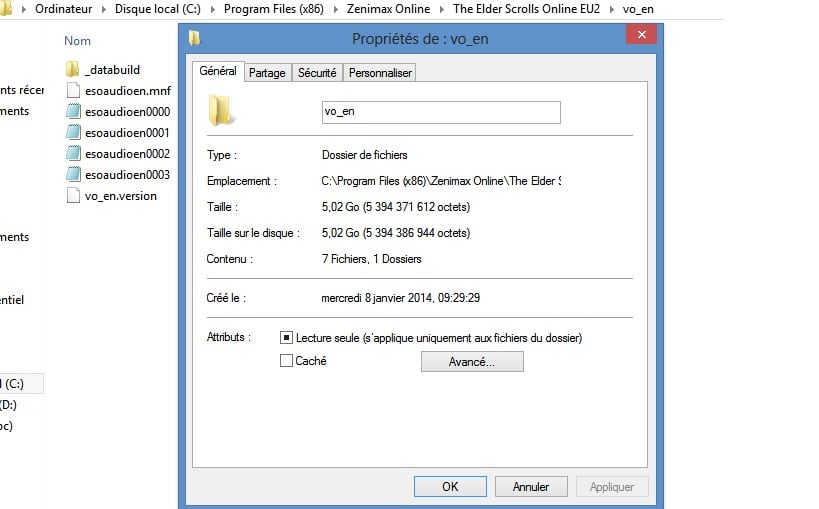Expand breadcrumb arrow after Disque local (C:)
This screenshot has width=819, height=509.
(213, 9)
